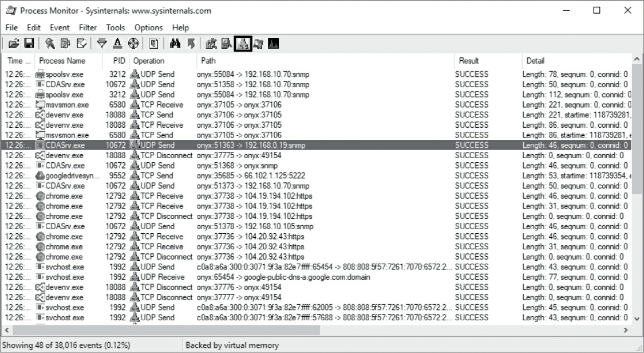Image resolution: width=644 pixels, height=353 pixels.
Task: Click 'Backed by virtual memory' status text
Action: [x=232, y=345]
